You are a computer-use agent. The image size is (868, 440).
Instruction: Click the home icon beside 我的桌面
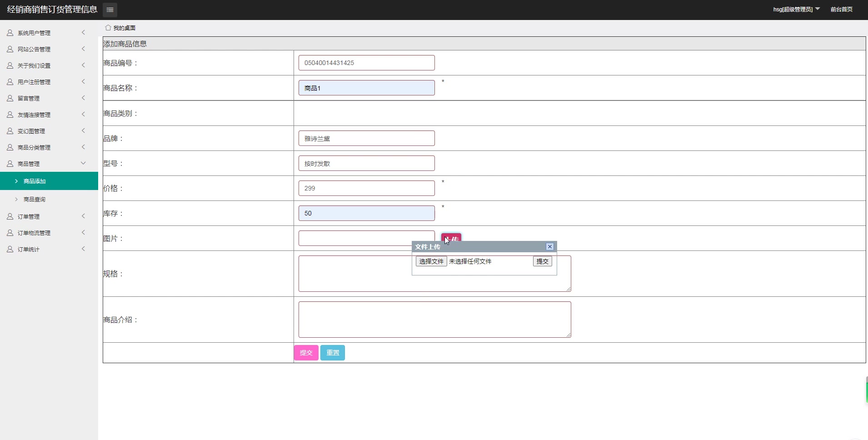point(108,27)
